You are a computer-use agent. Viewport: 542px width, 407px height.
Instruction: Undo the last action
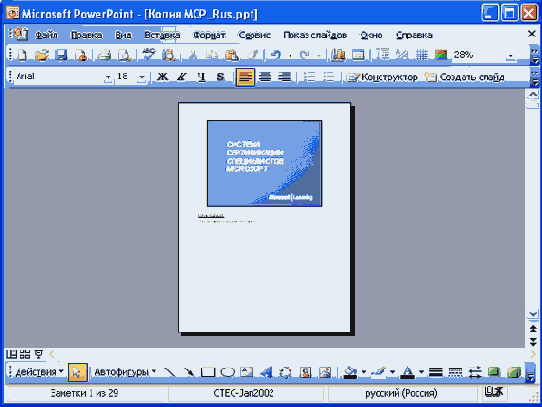pyautogui.click(x=275, y=55)
